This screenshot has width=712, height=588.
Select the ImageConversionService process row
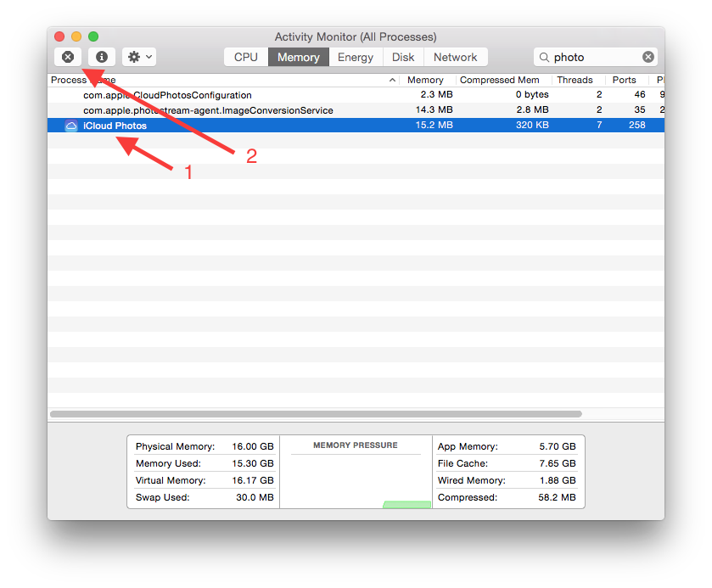tap(356, 110)
